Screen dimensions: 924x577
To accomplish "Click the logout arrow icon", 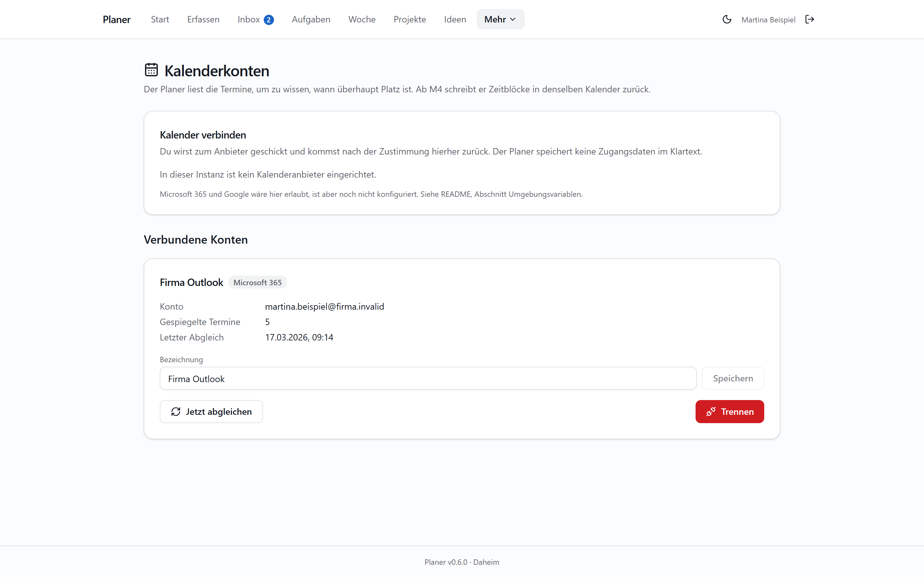I will (x=809, y=20).
